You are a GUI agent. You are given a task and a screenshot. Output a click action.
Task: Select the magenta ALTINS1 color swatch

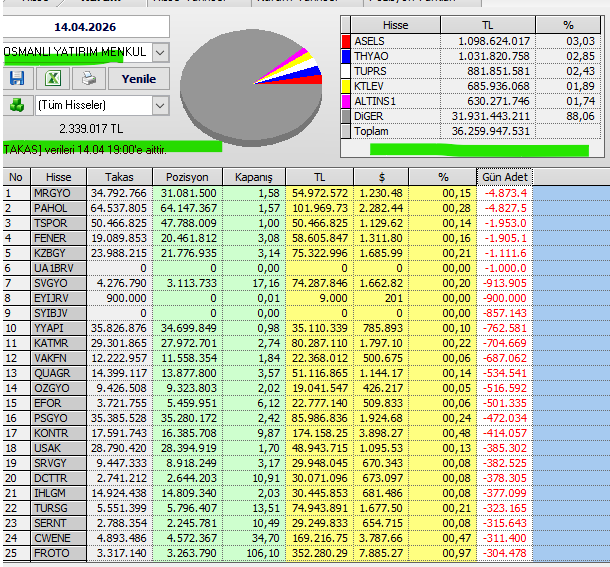345,101
